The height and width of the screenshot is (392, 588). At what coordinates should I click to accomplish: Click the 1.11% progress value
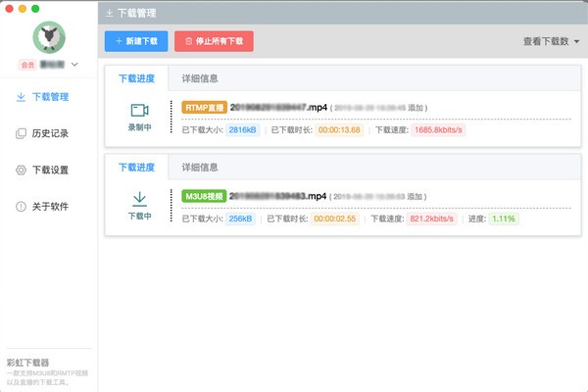504,219
